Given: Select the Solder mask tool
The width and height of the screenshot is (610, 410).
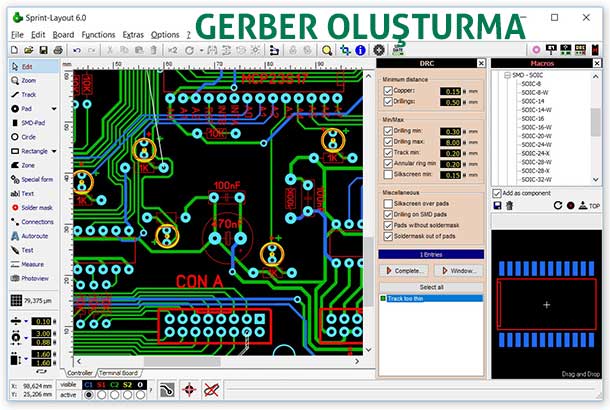Looking at the screenshot, I should (x=33, y=208).
